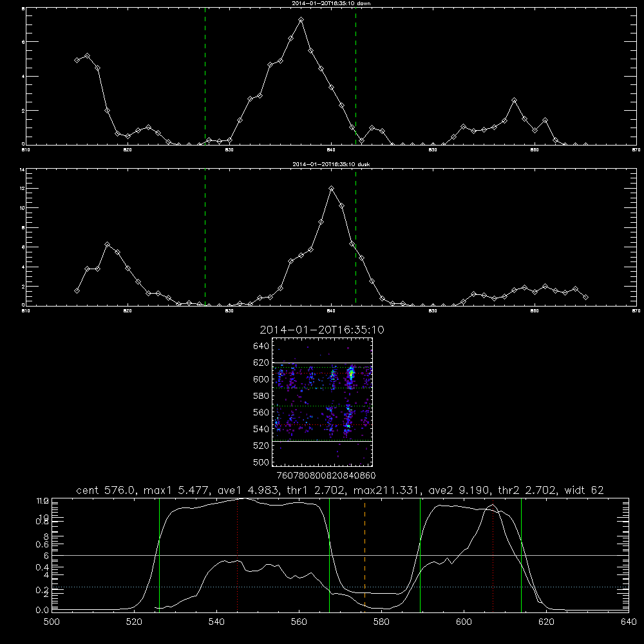
Task: Click the red dotted line near 607 in bottom plot
Action: [x=493, y=554]
